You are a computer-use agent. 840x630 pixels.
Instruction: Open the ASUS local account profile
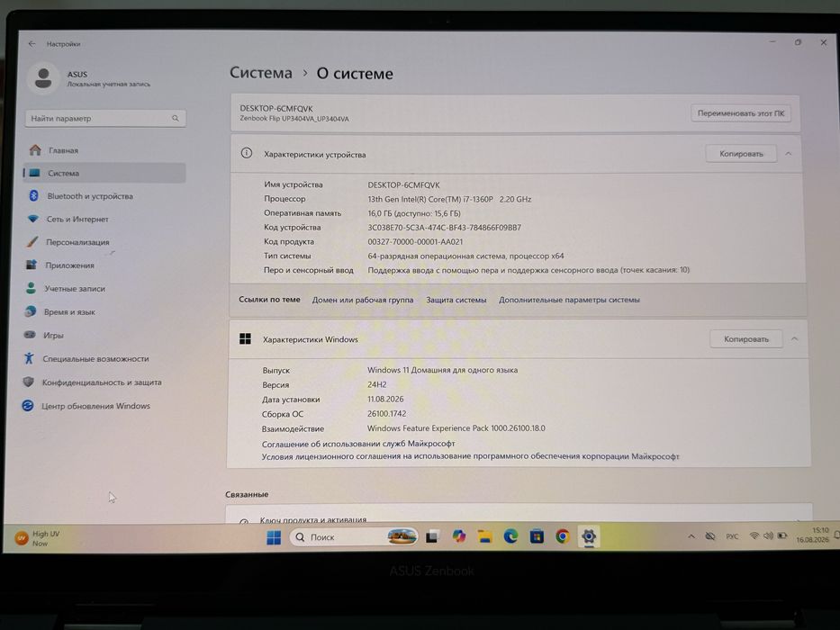pos(90,78)
